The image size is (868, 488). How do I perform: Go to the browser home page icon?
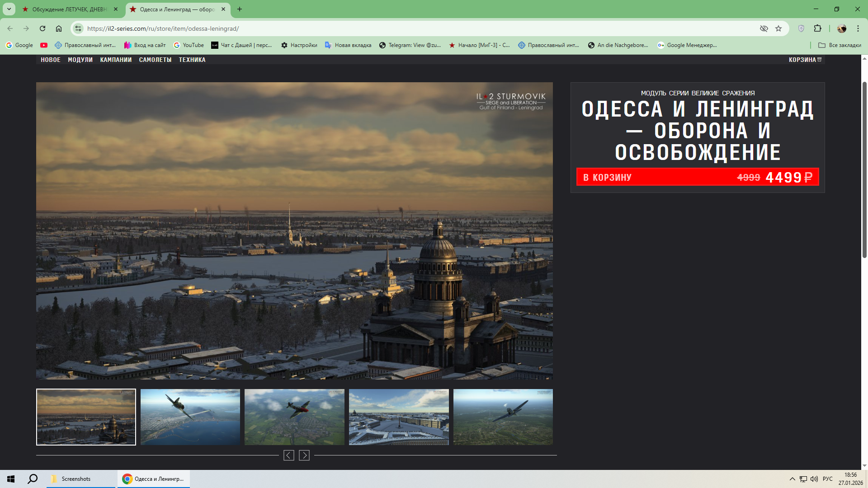[59, 28]
